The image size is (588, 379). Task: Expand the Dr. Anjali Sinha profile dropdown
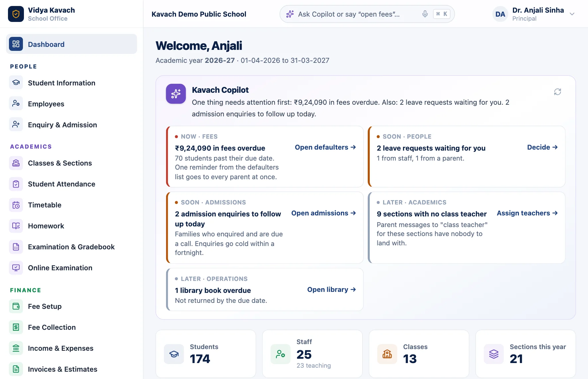coord(572,14)
